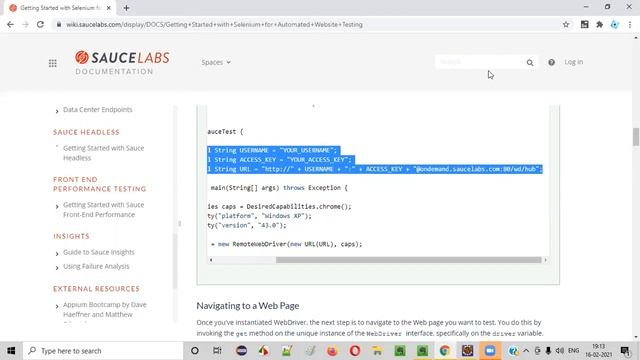Open Task View on the taskbar
Viewport: 640px width, 360px height.
point(217,351)
